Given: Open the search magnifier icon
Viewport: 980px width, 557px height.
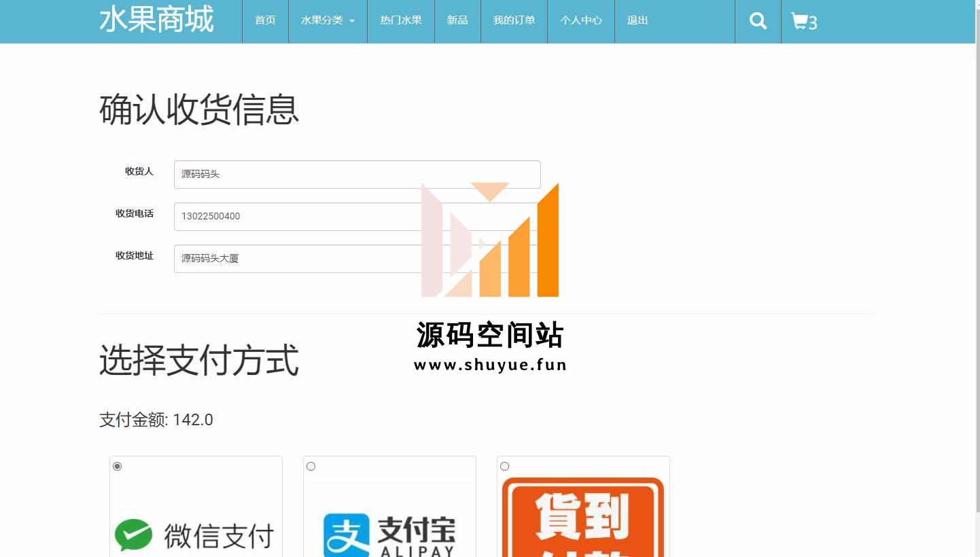Looking at the screenshot, I should click(x=758, y=21).
